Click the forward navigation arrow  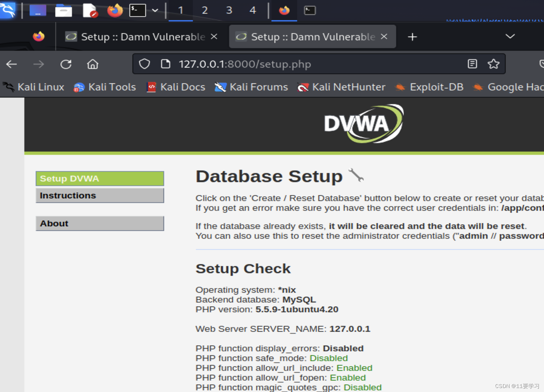coord(39,64)
